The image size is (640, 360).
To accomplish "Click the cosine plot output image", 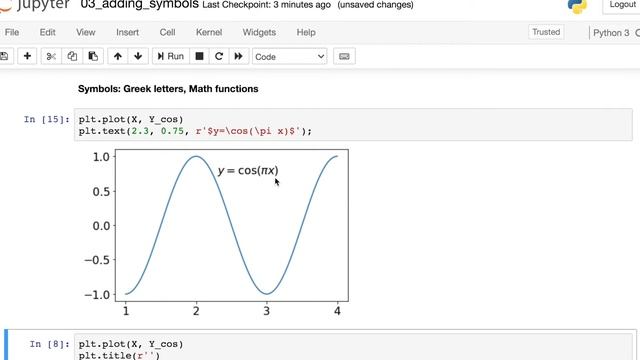I will point(216,233).
